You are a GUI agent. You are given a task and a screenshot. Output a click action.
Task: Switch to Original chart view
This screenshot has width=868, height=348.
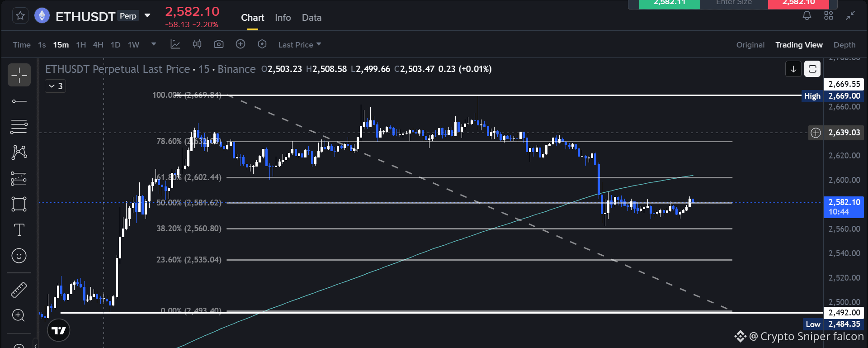750,45
